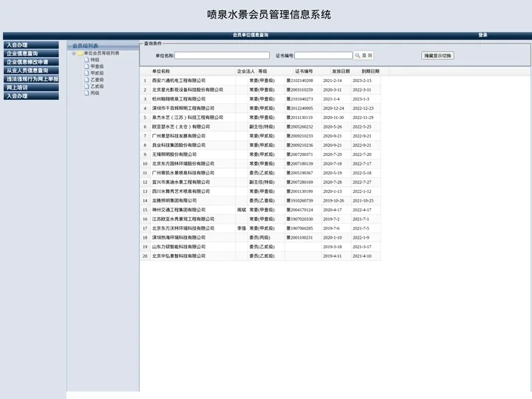Select row 北京东方园林环境股份有限公司
Image resolution: width=532 pixels, height=399 pixels.
click(260, 163)
